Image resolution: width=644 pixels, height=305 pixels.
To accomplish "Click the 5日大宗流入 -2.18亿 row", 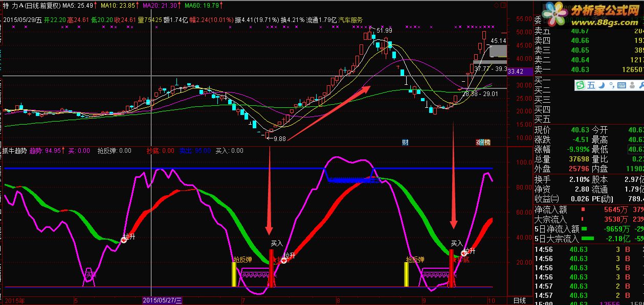I will 589,239.
